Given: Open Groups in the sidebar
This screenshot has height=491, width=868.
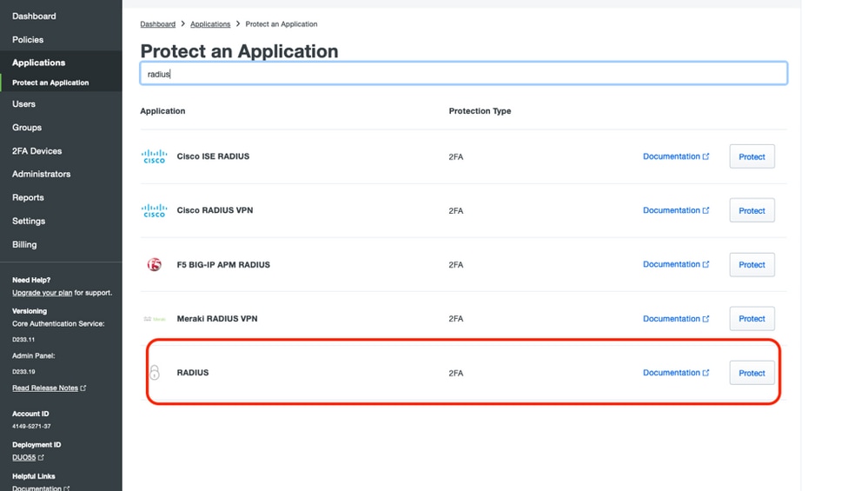Looking at the screenshot, I should click(x=27, y=128).
